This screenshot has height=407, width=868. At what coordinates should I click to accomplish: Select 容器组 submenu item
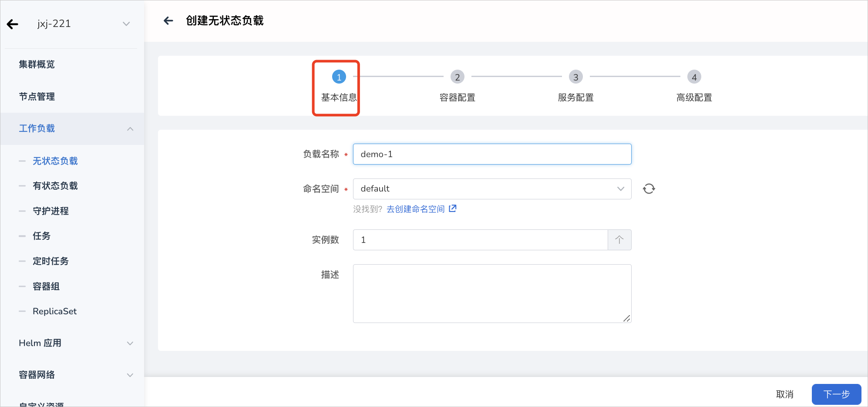[x=46, y=286]
